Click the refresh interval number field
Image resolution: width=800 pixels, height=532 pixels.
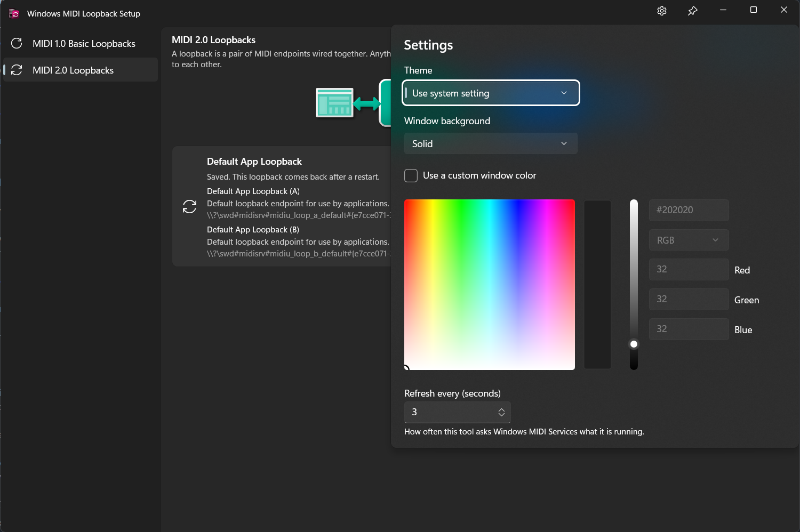pos(458,412)
